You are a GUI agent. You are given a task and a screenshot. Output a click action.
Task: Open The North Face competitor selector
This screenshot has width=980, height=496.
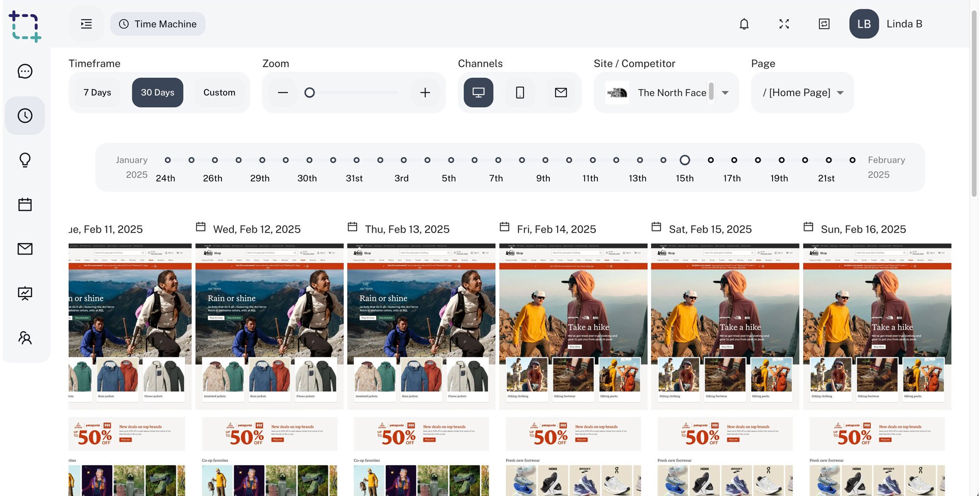click(666, 93)
